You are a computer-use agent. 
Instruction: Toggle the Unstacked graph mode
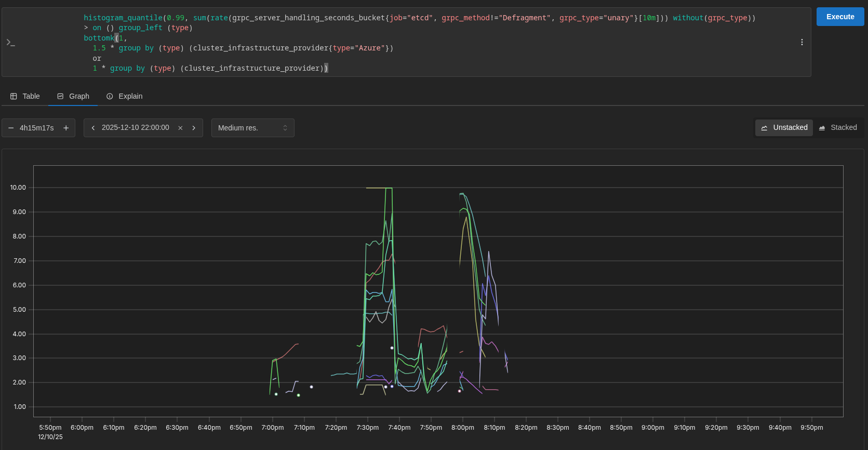(784, 127)
